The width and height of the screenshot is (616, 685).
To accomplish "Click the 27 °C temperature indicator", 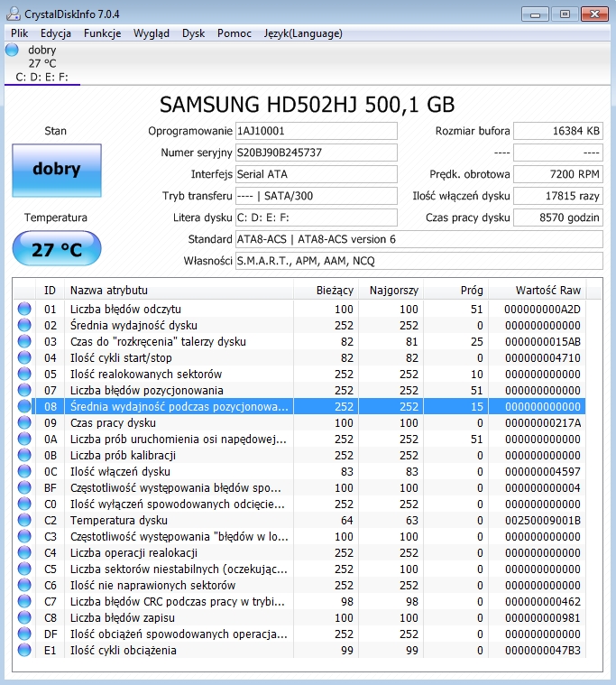I will (57, 249).
